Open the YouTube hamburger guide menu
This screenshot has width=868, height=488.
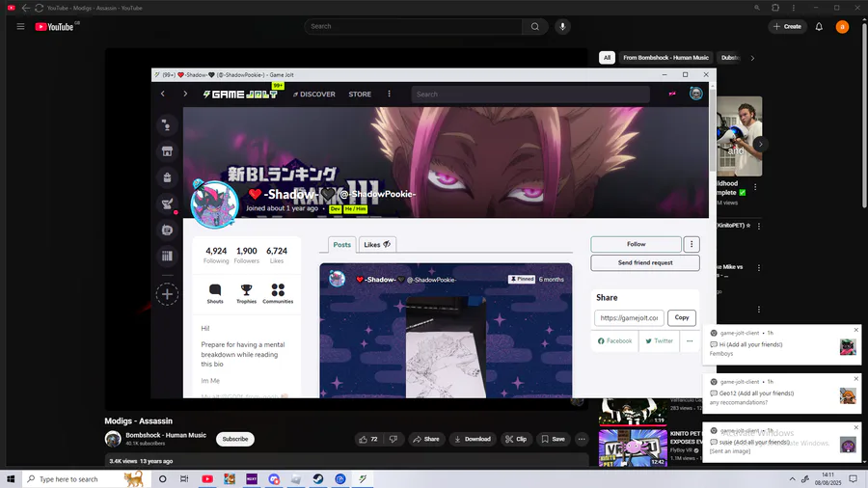[20, 27]
